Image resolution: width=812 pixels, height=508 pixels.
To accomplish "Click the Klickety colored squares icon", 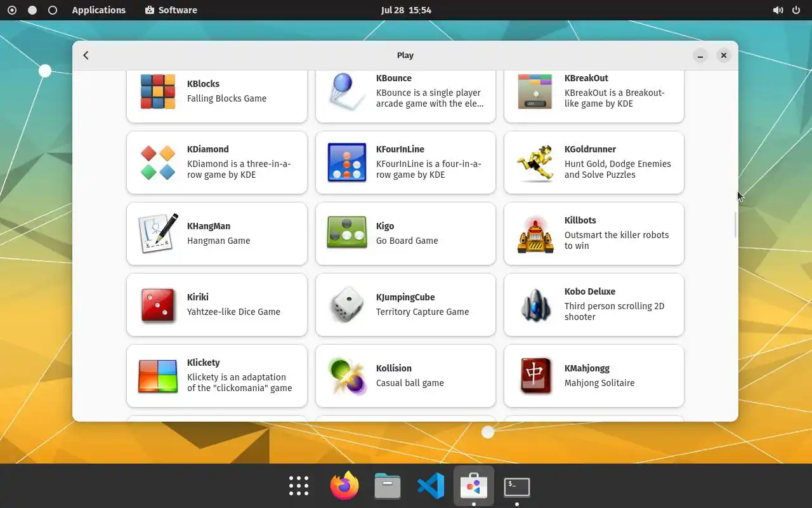I will (x=158, y=376).
